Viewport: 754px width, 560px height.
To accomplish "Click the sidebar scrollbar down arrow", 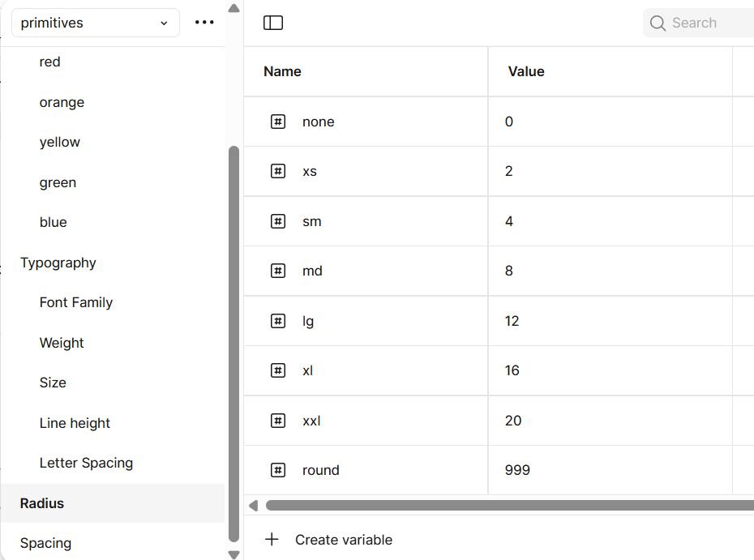I will tap(233, 554).
